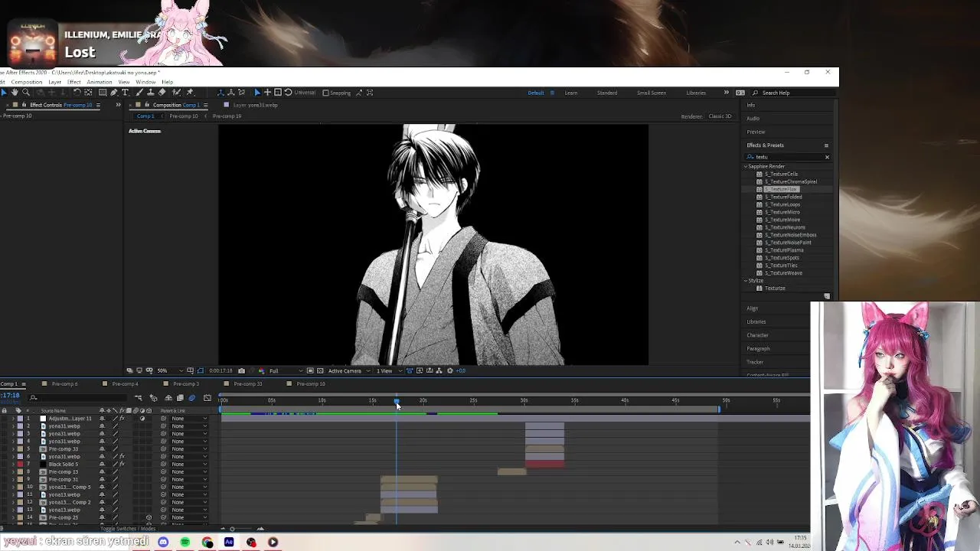Click the exposure value +0.0 in viewer

tap(460, 371)
